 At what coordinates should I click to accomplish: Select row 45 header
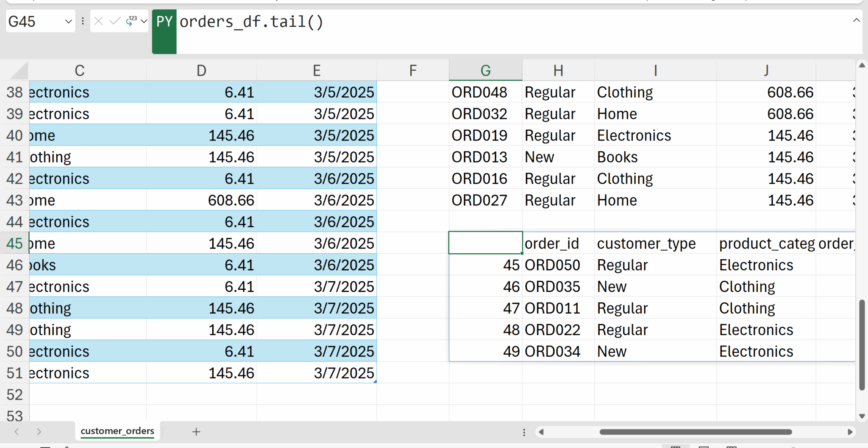click(14, 244)
